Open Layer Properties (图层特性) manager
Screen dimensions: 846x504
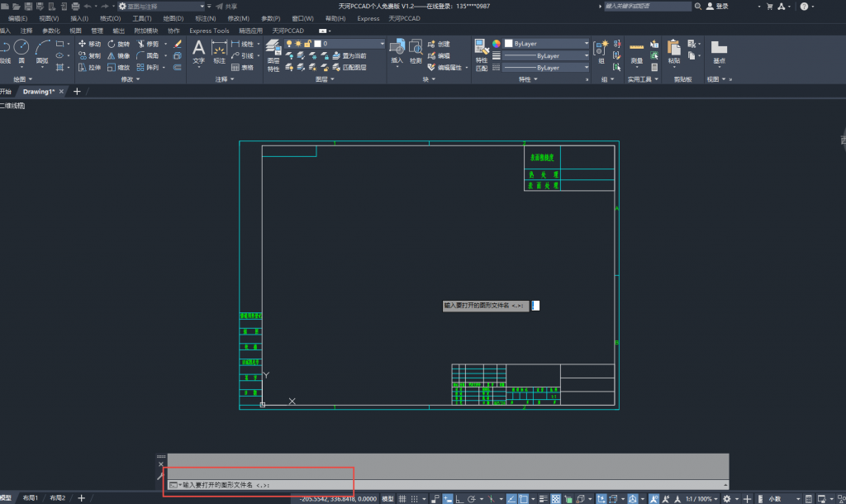pos(273,55)
